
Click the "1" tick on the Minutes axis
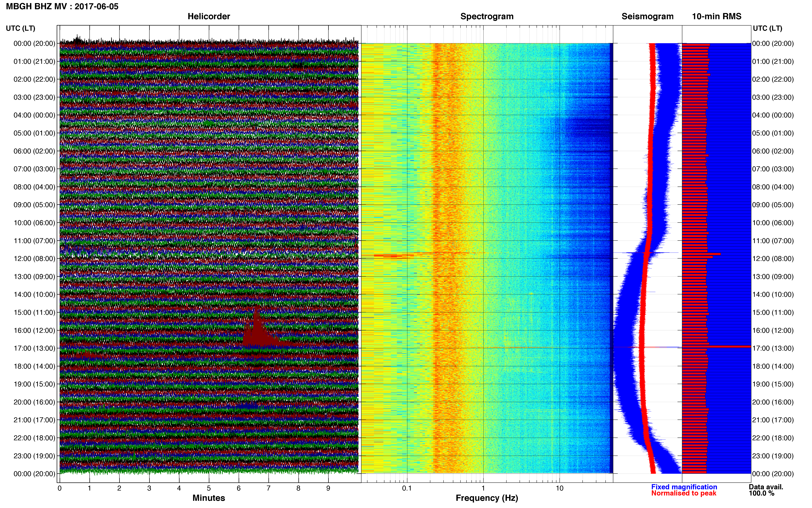(x=89, y=488)
